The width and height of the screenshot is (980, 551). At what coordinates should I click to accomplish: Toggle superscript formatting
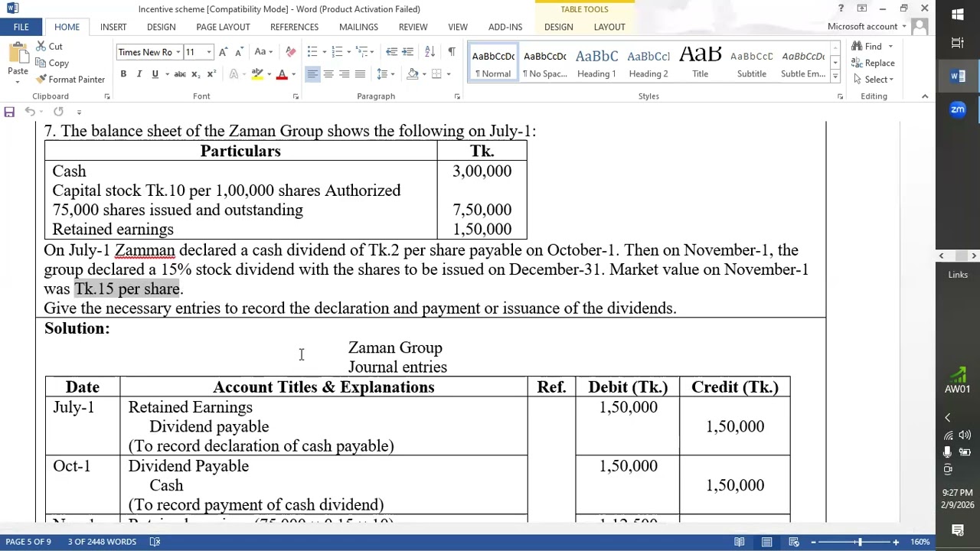tap(212, 74)
